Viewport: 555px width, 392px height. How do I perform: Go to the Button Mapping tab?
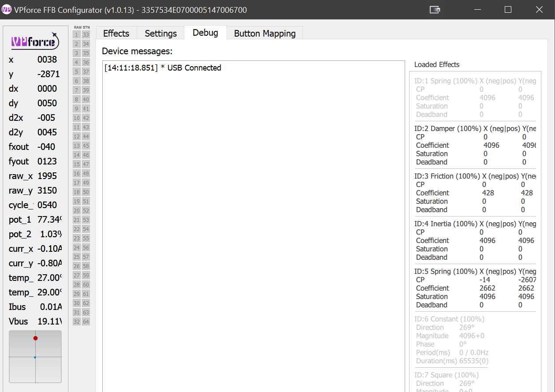(x=264, y=33)
